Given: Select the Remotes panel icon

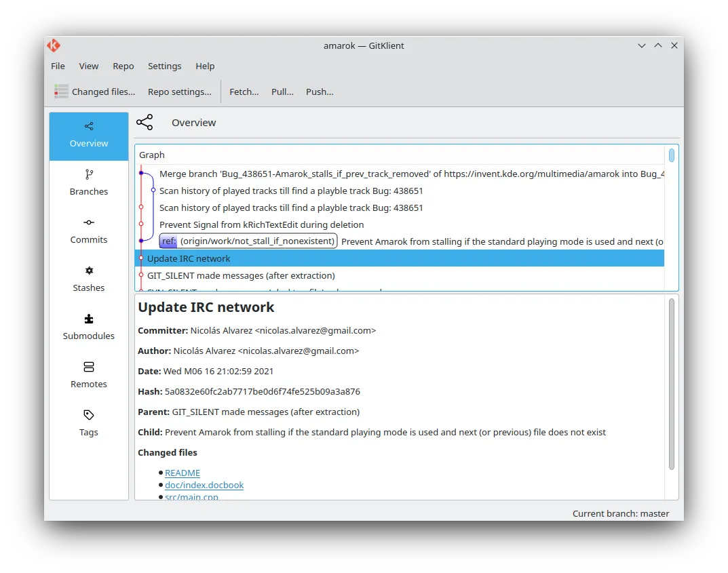Looking at the screenshot, I should click(x=88, y=367).
